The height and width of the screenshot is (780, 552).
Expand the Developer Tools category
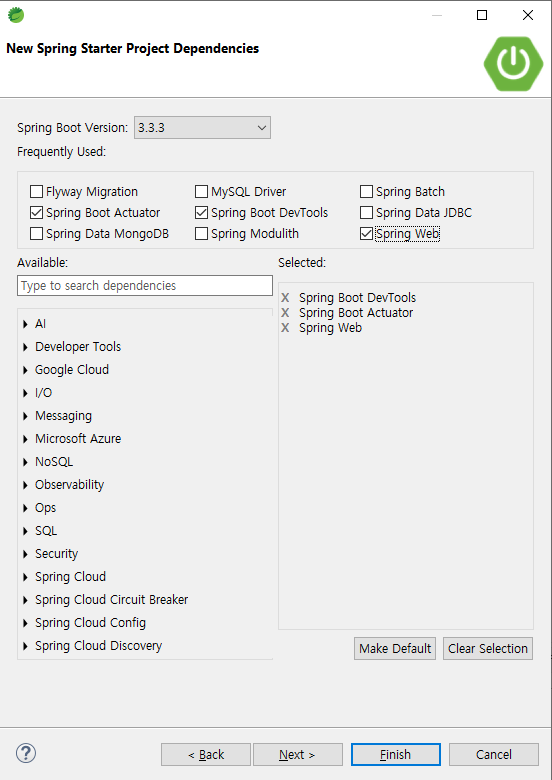click(25, 347)
